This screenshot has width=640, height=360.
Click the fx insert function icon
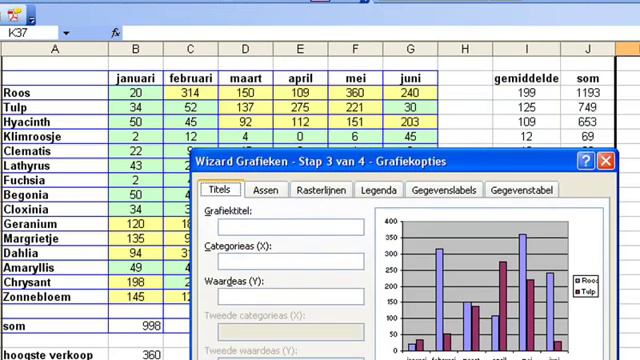tap(116, 33)
